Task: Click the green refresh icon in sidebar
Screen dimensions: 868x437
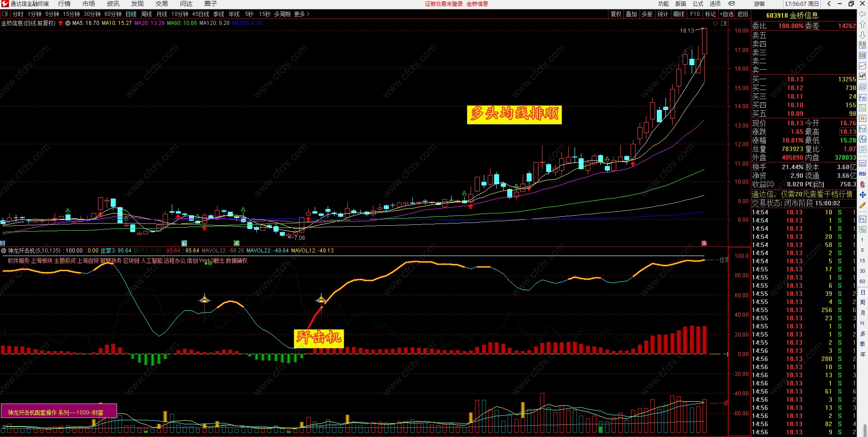Action: tap(863, 229)
